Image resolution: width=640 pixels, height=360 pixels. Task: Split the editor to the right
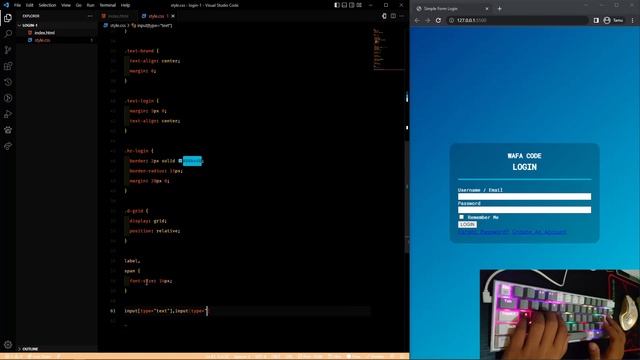(393, 16)
